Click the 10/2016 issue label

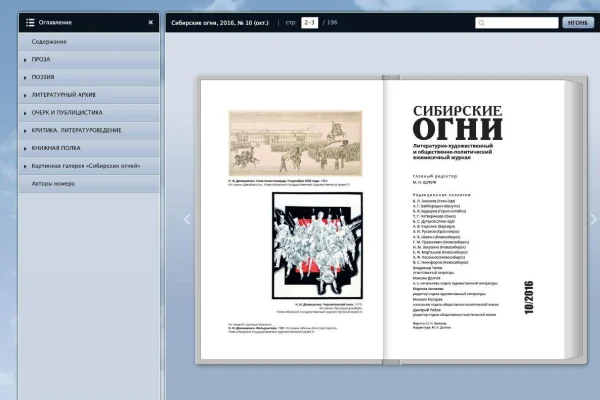(529, 298)
